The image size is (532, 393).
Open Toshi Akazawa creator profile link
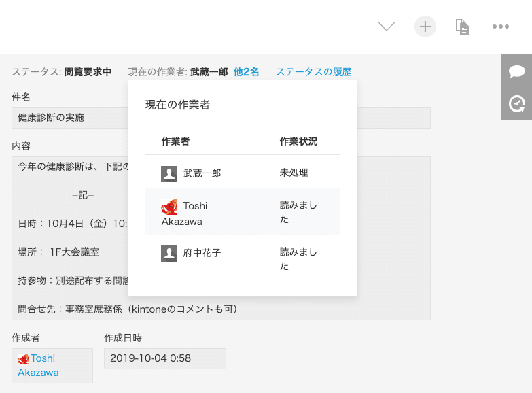[x=38, y=365]
